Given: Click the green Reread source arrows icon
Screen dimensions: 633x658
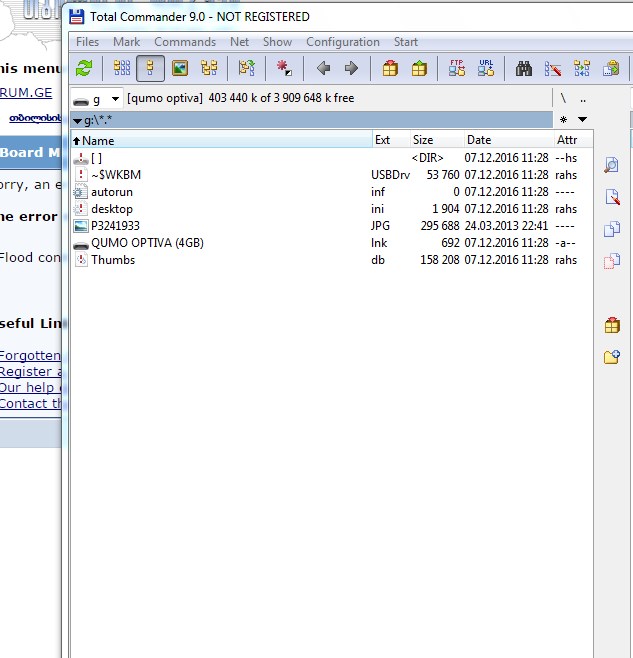Looking at the screenshot, I should (84, 68).
